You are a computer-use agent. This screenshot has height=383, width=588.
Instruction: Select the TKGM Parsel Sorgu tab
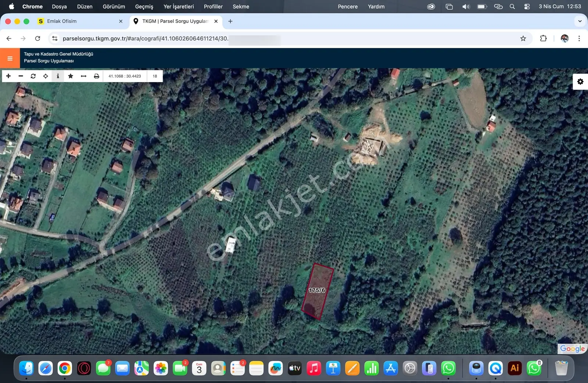(175, 21)
